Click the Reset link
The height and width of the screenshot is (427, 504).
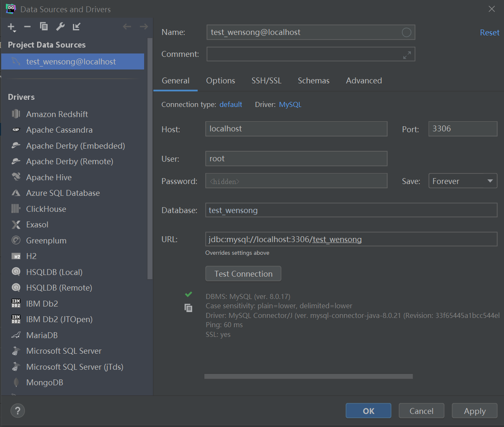click(x=489, y=32)
